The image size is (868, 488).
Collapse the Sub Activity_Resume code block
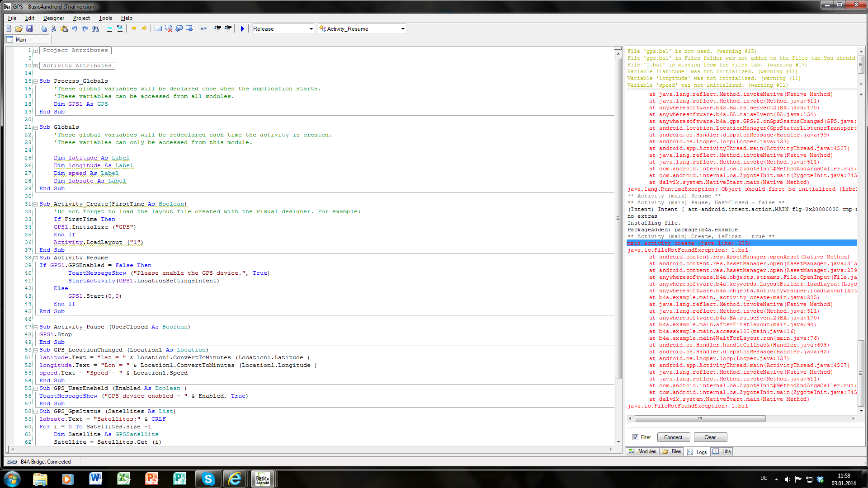coord(35,258)
